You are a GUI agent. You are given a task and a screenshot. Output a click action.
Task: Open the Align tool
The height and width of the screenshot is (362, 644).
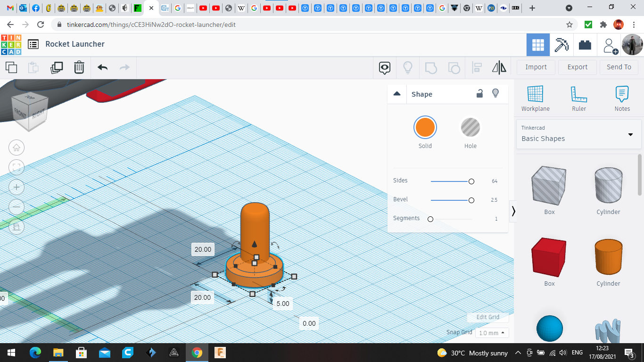pyautogui.click(x=477, y=67)
